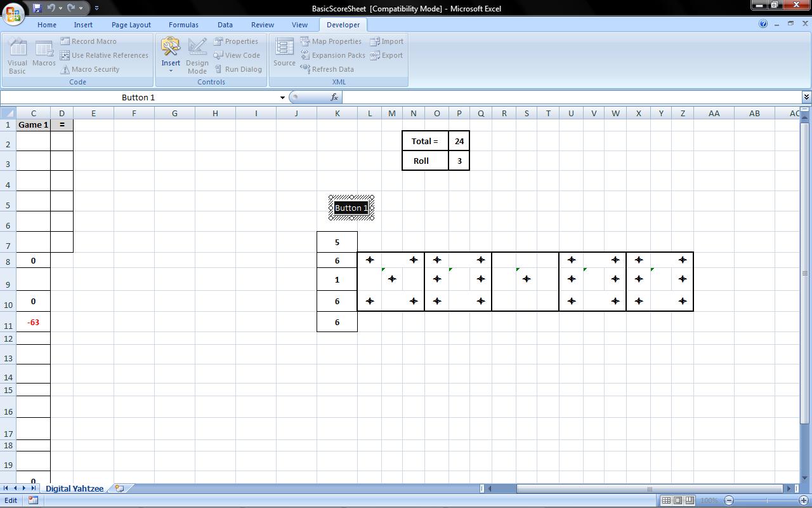Open the Macros dialog
Image resolution: width=812 pixels, height=508 pixels.
click(44, 52)
